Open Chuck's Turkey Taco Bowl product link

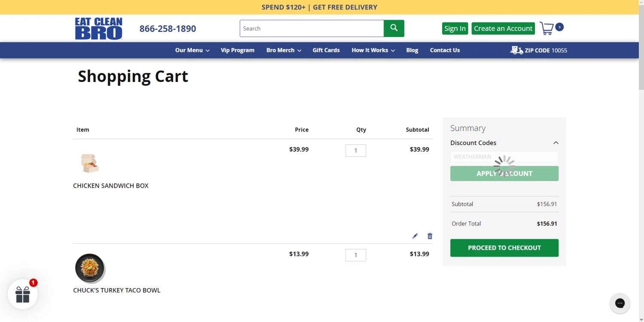117,290
